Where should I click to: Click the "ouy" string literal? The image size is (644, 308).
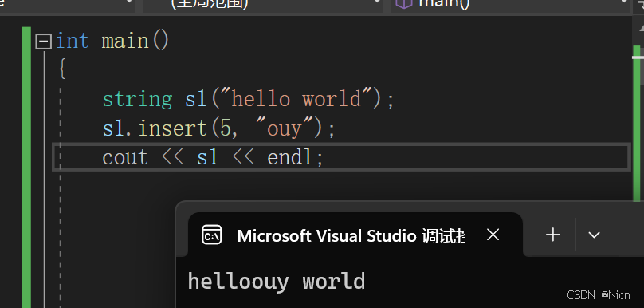285,128
